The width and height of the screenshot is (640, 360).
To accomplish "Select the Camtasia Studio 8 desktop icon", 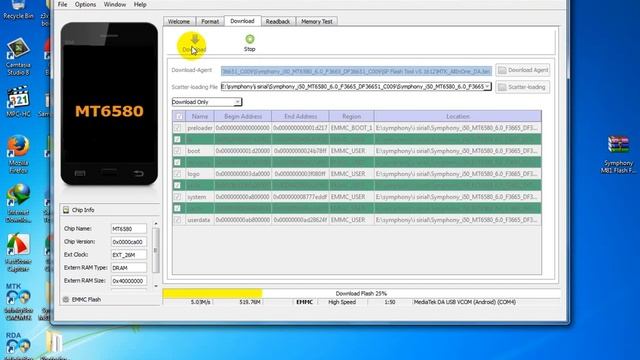I will tap(18, 49).
